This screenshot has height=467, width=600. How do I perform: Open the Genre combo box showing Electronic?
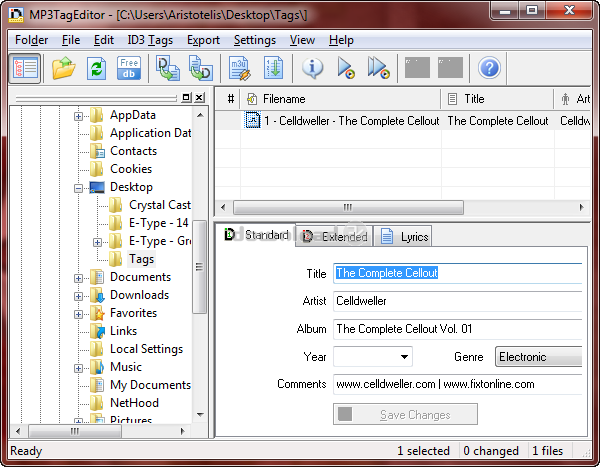(539, 357)
